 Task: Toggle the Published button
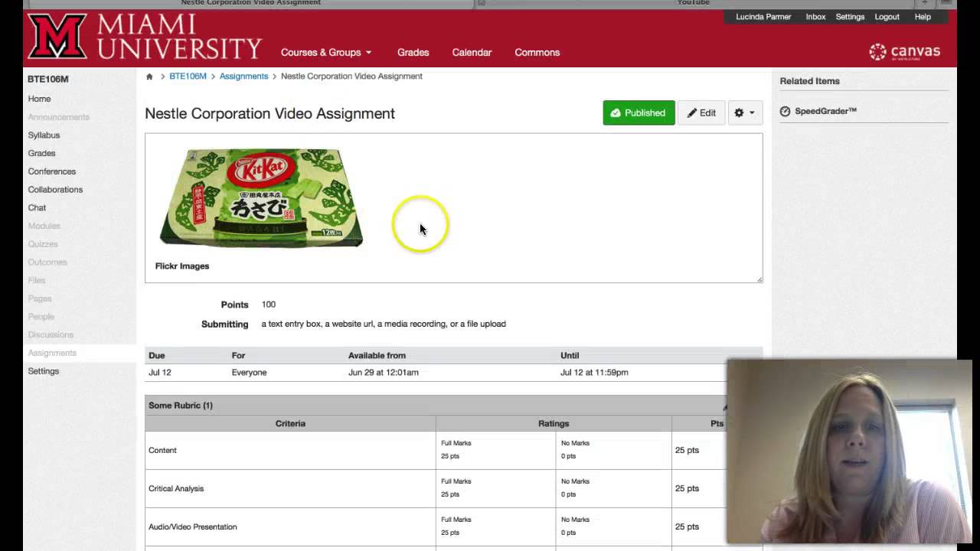click(x=639, y=112)
